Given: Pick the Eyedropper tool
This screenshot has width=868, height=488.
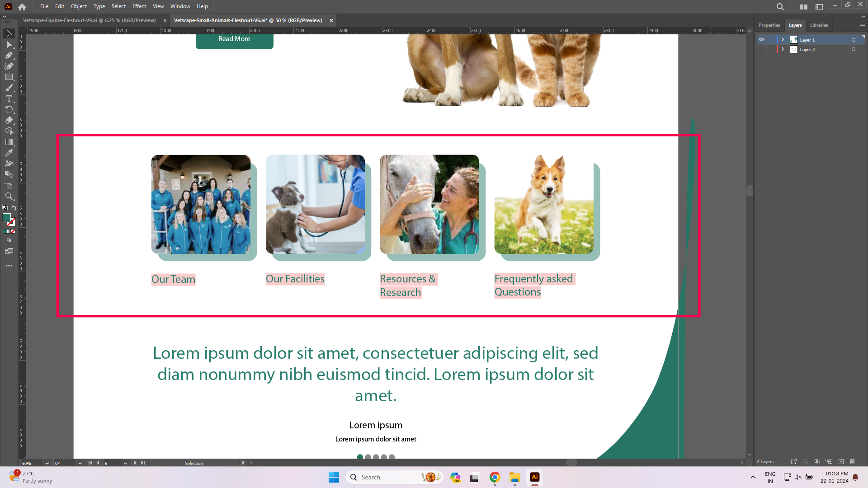Looking at the screenshot, I should coord(9,153).
